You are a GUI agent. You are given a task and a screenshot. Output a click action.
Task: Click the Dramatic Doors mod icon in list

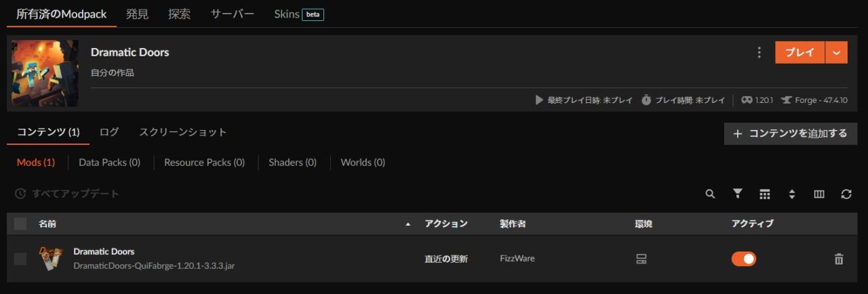point(51,259)
